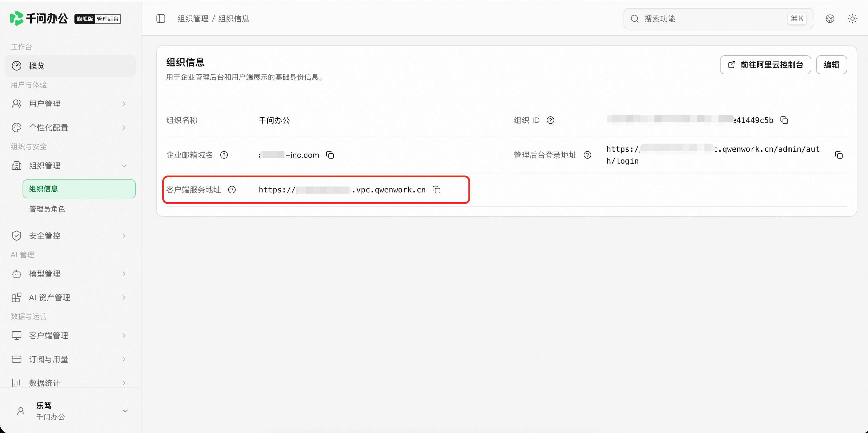Expand the 安全管控 menu

tap(70, 236)
